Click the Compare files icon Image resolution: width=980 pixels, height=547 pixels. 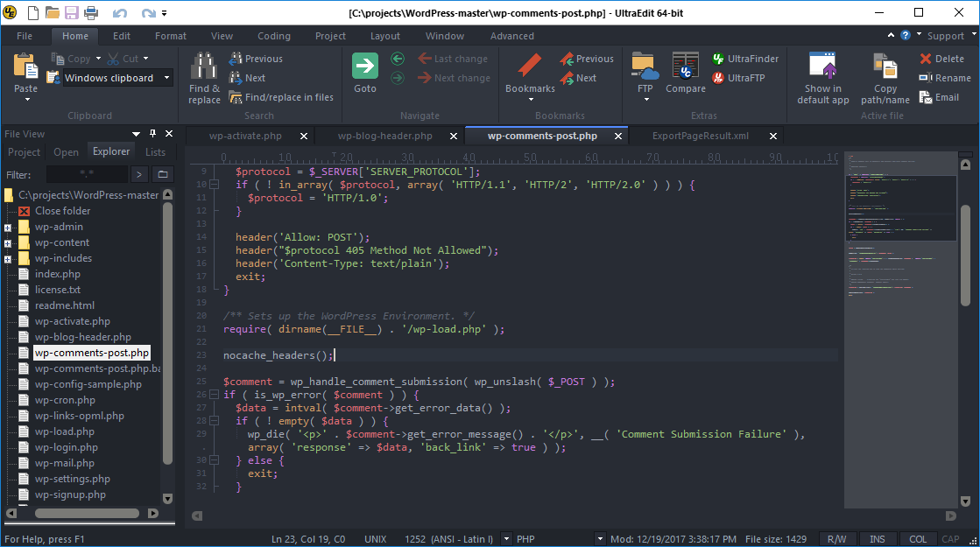685,67
